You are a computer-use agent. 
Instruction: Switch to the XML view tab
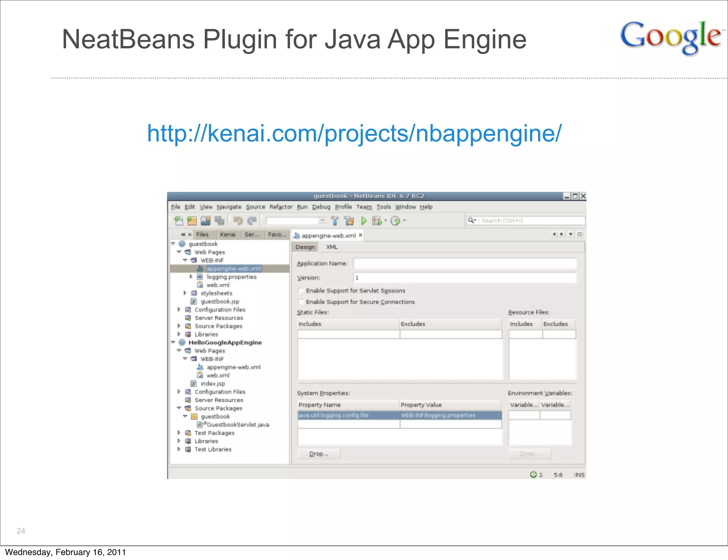[332, 247]
